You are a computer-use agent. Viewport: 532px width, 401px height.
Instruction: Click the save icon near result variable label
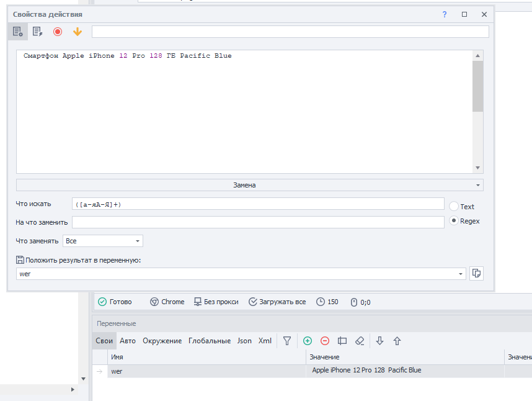tap(20, 260)
